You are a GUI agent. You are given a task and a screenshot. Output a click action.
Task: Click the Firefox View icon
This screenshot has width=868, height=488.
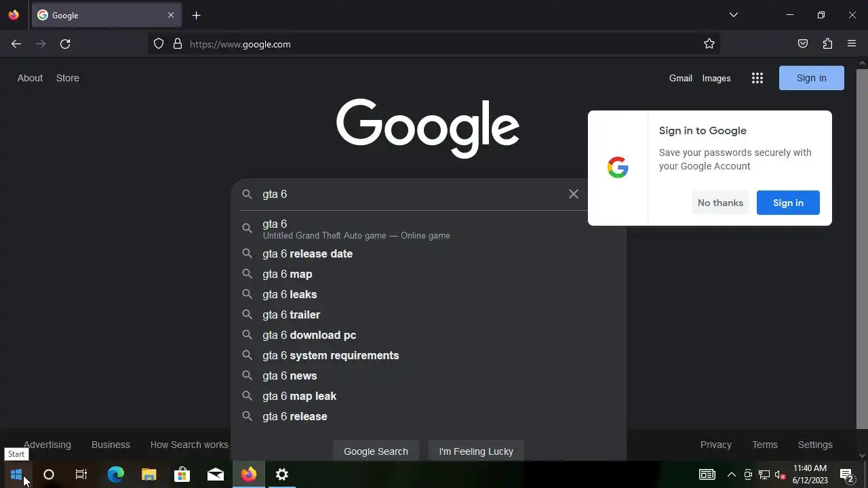tap(14, 15)
